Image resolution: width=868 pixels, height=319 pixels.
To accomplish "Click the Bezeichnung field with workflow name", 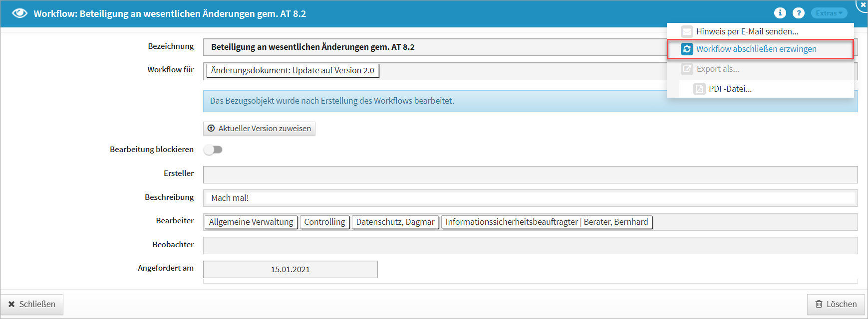I will point(530,47).
